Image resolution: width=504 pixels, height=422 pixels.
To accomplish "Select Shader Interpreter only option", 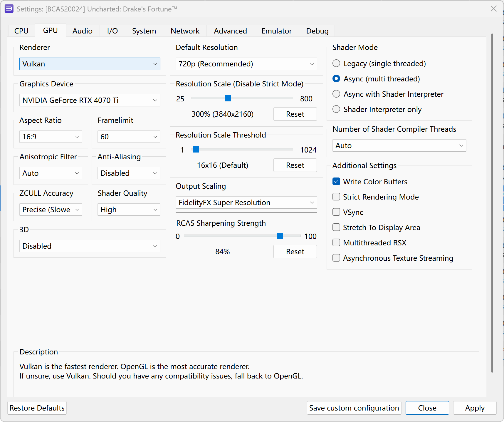I will (377, 109).
